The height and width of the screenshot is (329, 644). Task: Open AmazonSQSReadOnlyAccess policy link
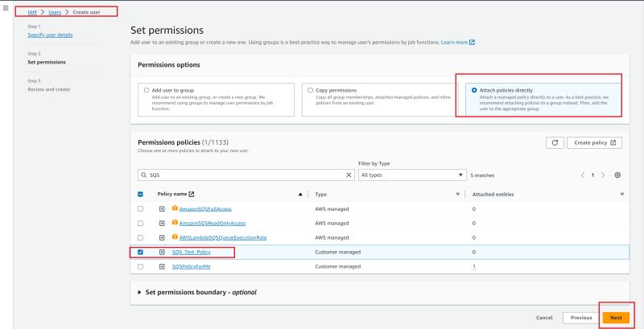213,223
